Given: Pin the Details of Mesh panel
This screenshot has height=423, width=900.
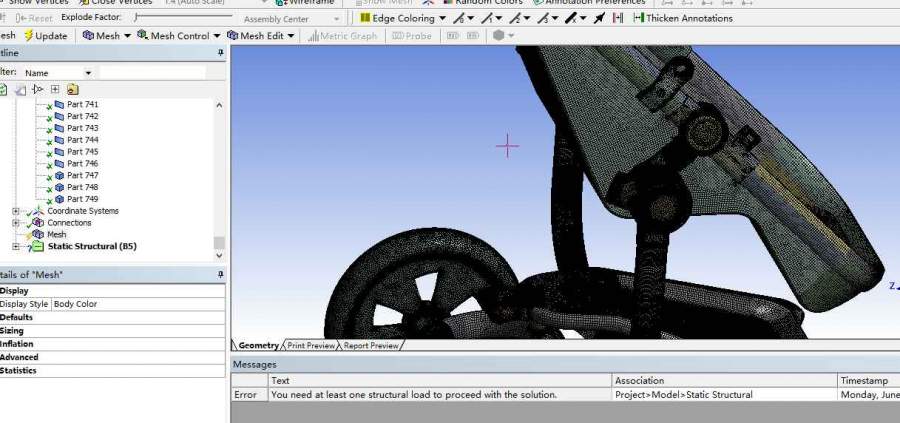Looking at the screenshot, I should pyautogui.click(x=220, y=275).
